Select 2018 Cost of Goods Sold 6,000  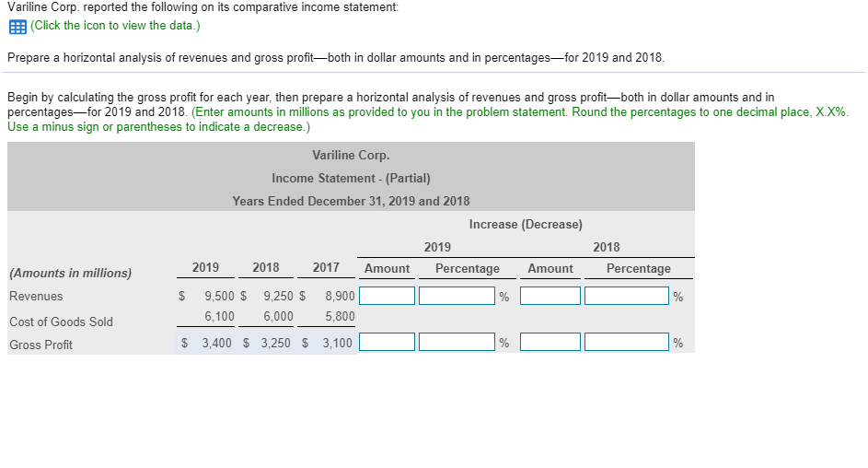279,316
